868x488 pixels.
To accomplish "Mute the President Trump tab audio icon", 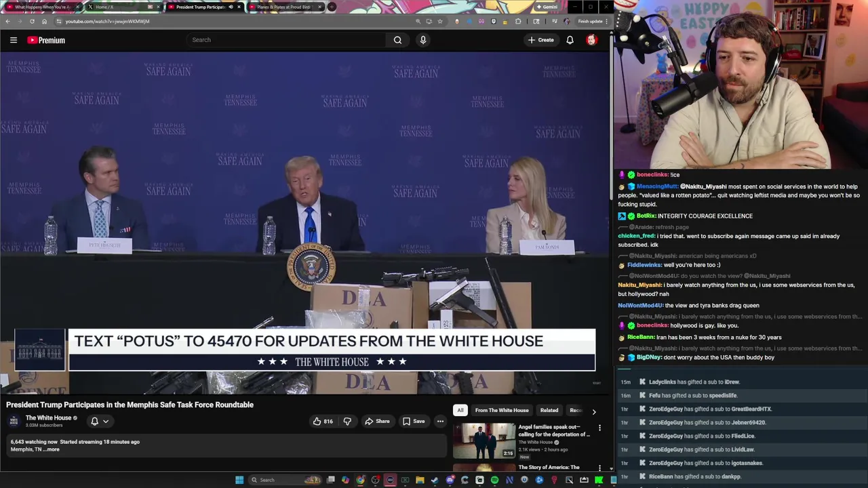I will click(231, 7).
